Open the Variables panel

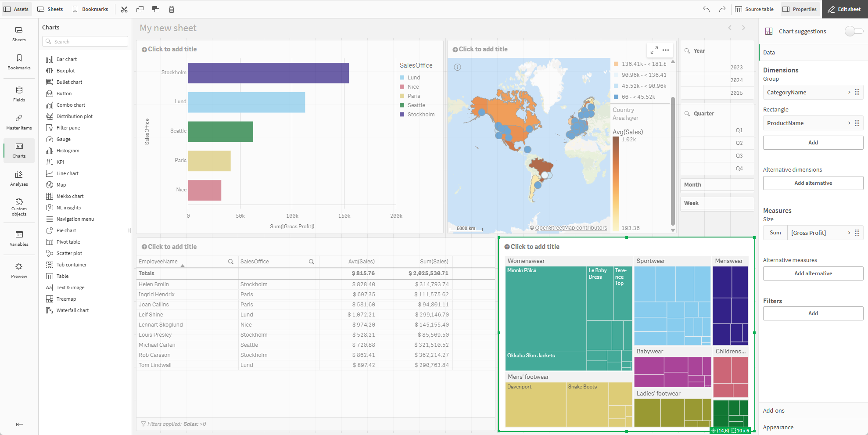coord(19,238)
